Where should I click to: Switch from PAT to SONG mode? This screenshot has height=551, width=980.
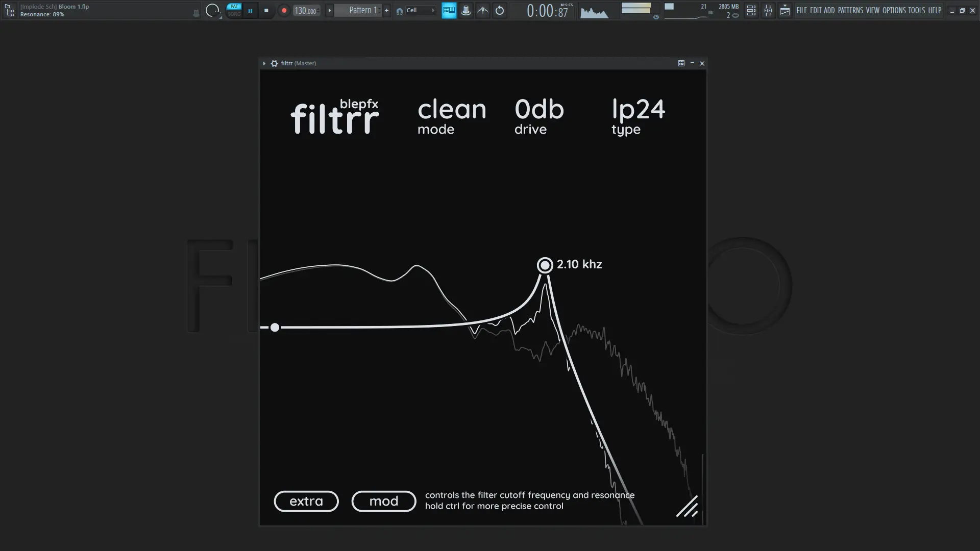[233, 14]
